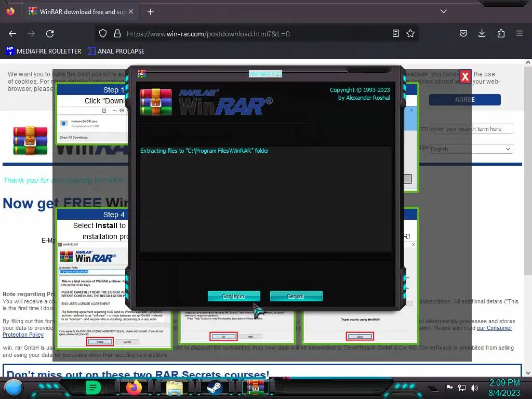Screen dimensions: 532x399
Task: Click the AGREE cookies button
Action: 464,100
